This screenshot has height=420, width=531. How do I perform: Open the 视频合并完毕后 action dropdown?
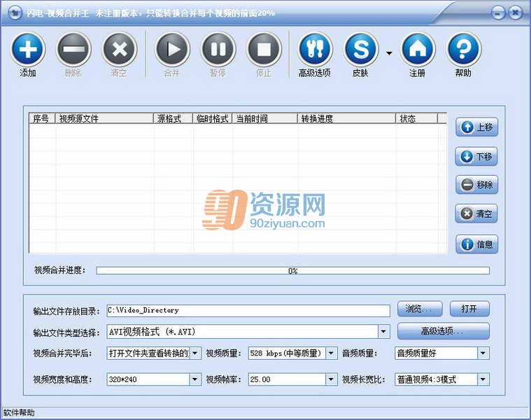195,353
